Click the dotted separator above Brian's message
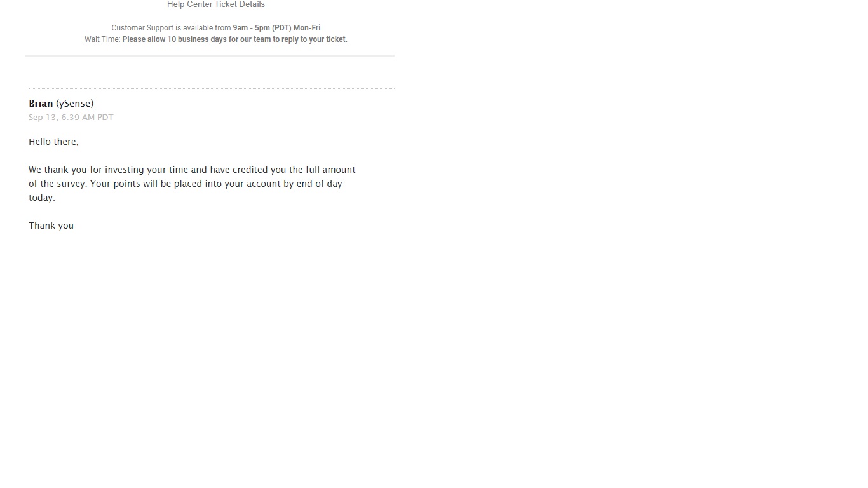Viewport: 868px width, 488px height. pos(211,88)
